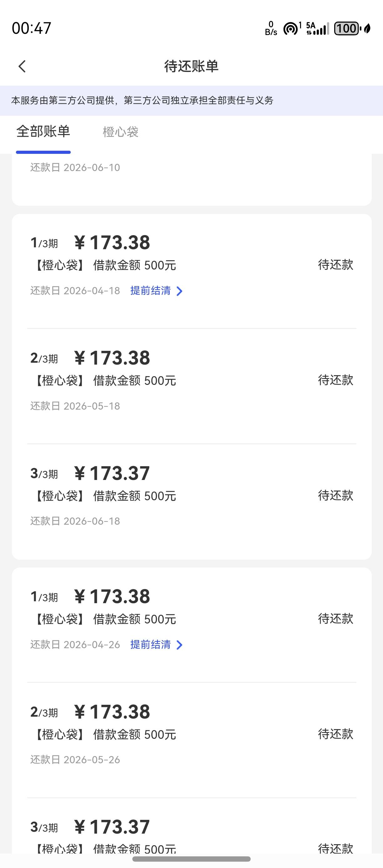The width and height of the screenshot is (383, 868).
Task: Tap 待还款 status on 2026-04-18 installment
Action: pos(335,265)
